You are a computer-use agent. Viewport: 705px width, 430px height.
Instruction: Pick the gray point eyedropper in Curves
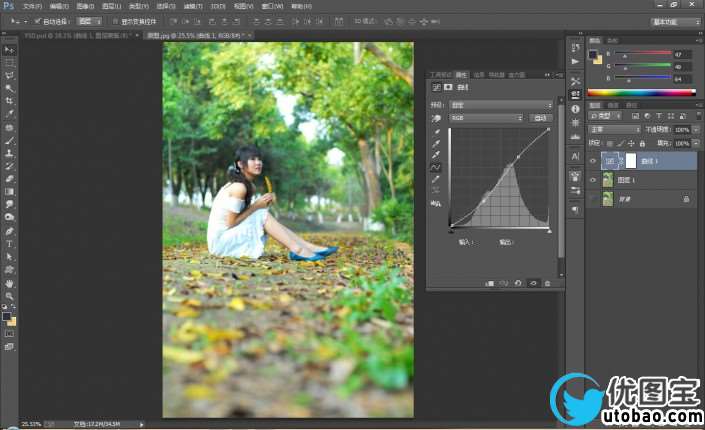pos(436,143)
